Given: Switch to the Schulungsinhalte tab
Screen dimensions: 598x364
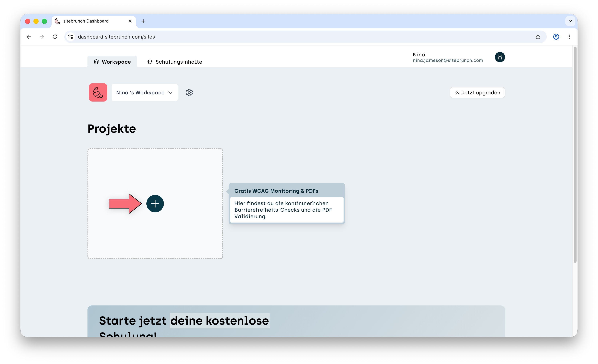Looking at the screenshot, I should [x=174, y=62].
